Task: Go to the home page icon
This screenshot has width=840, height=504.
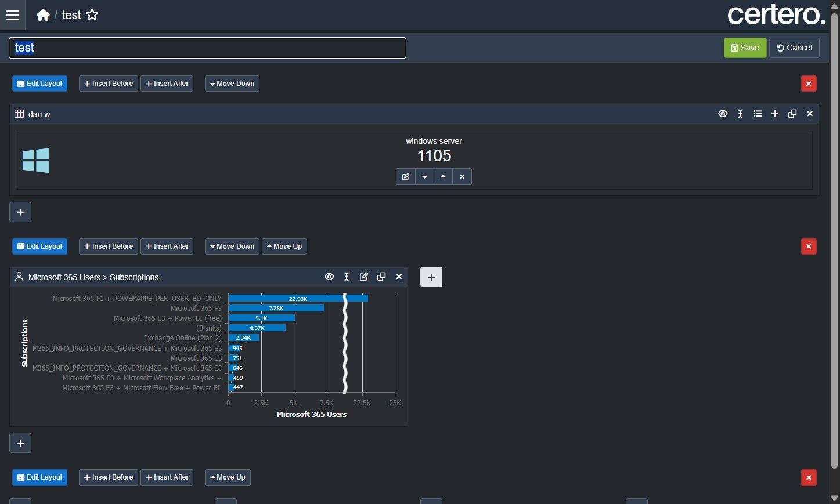Action: click(x=43, y=15)
